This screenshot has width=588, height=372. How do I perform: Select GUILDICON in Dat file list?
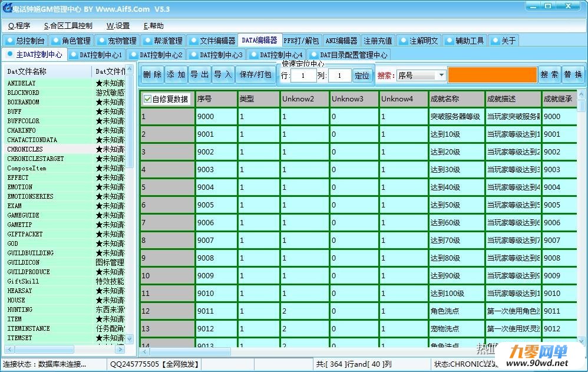point(23,262)
